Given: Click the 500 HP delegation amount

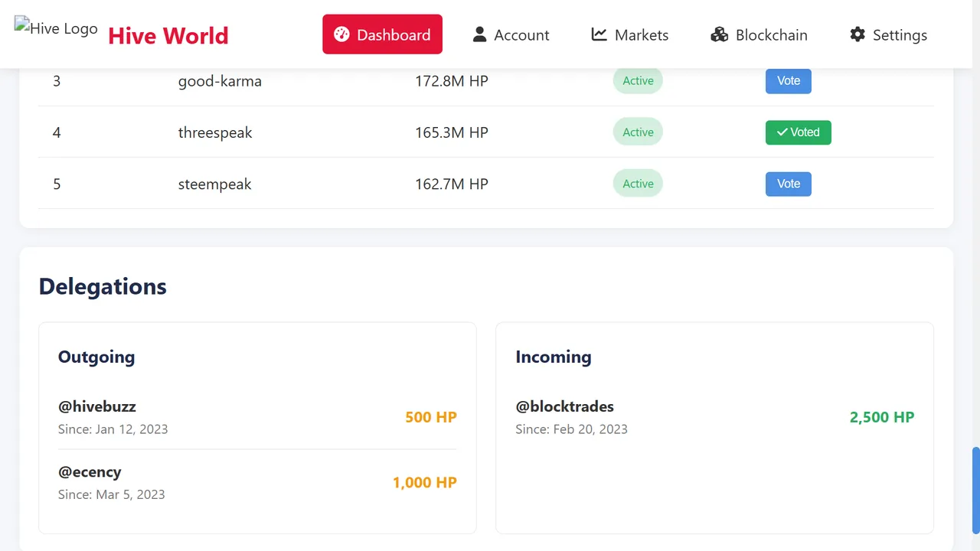Looking at the screenshot, I should click(x=431, y=417).
